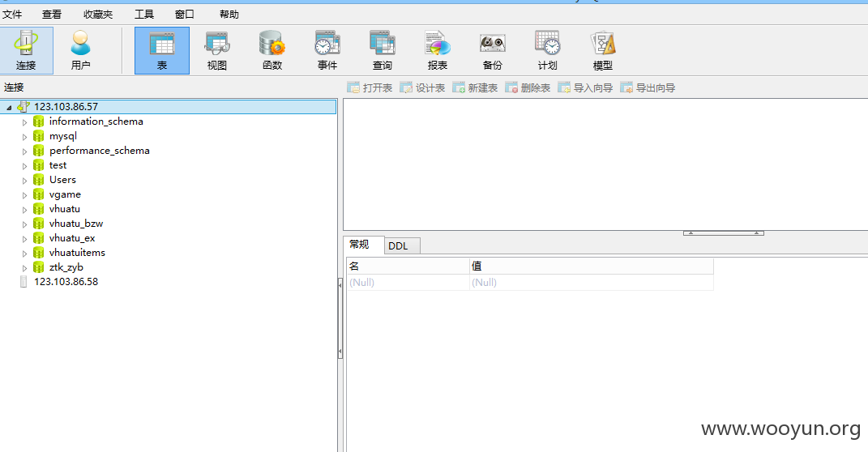Viewport: 868px width, 452px height.
Task: Open the 报表 (Report) toolbar icon
Action: [x=438, y=50]
